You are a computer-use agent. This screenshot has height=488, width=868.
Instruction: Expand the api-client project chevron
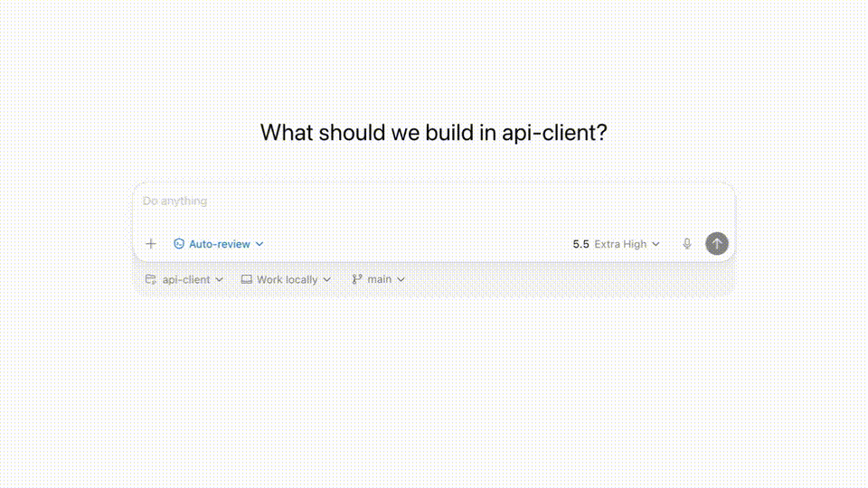(x=219, y=279)
